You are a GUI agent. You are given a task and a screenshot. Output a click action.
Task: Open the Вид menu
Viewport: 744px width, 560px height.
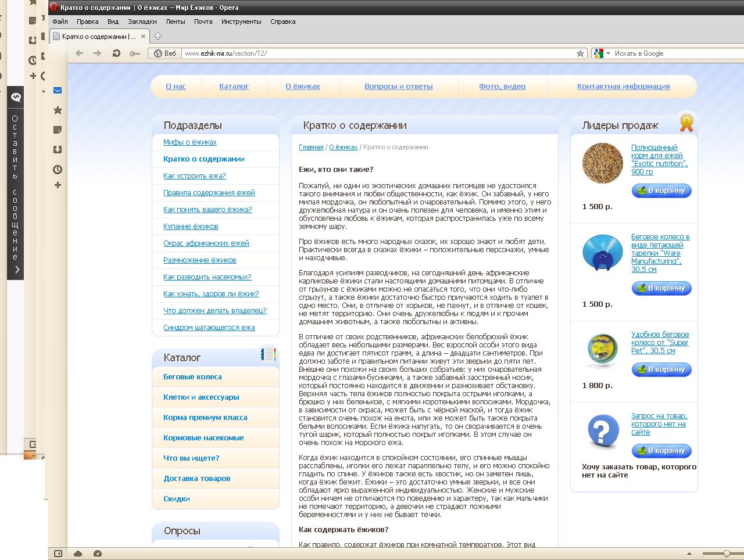pyautogui.click(x=113, y=21)
